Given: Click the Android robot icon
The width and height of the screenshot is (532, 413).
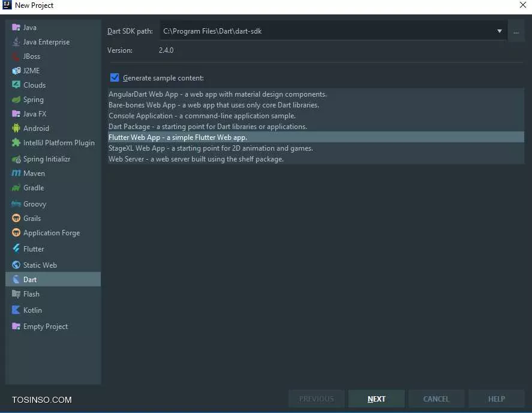Looking at the screenshot, I should pos(16,128).
